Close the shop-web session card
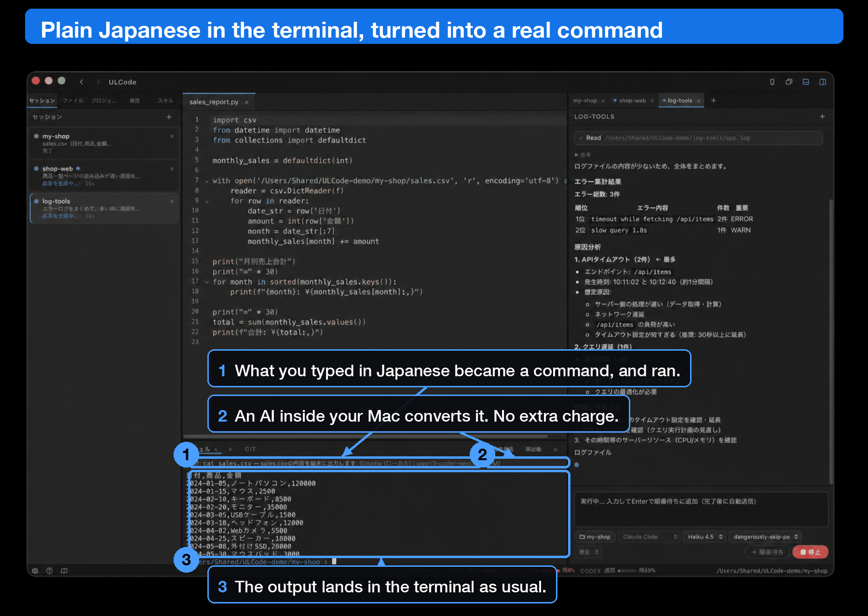 [x=172, y=169]
